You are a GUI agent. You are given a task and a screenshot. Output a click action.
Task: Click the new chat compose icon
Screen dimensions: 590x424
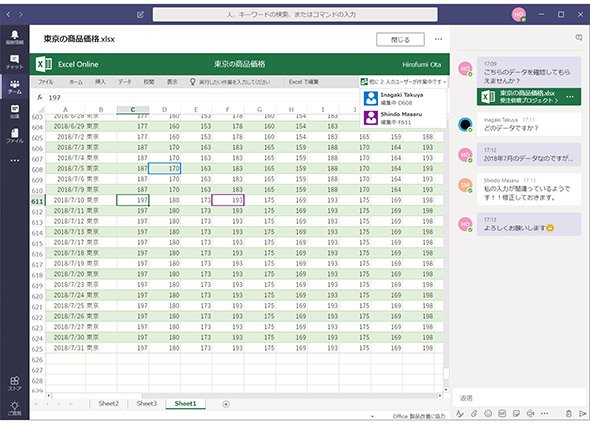tap(140, 15)
